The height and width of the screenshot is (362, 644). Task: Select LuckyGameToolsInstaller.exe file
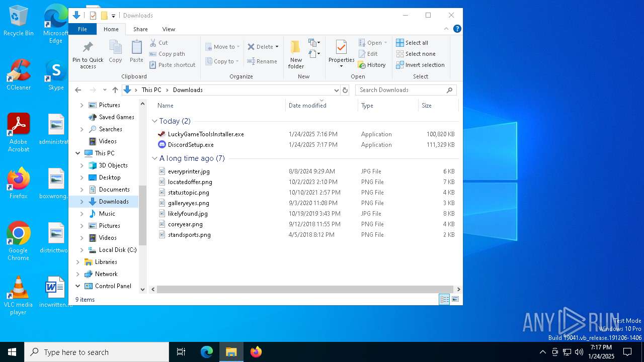coord(206,134)
